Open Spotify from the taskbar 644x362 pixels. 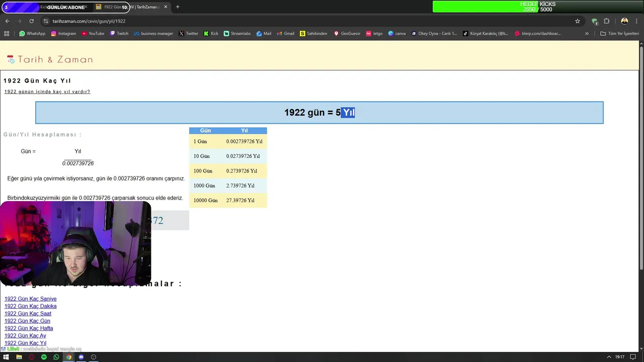pyautogui.click(x=44, y=357)
